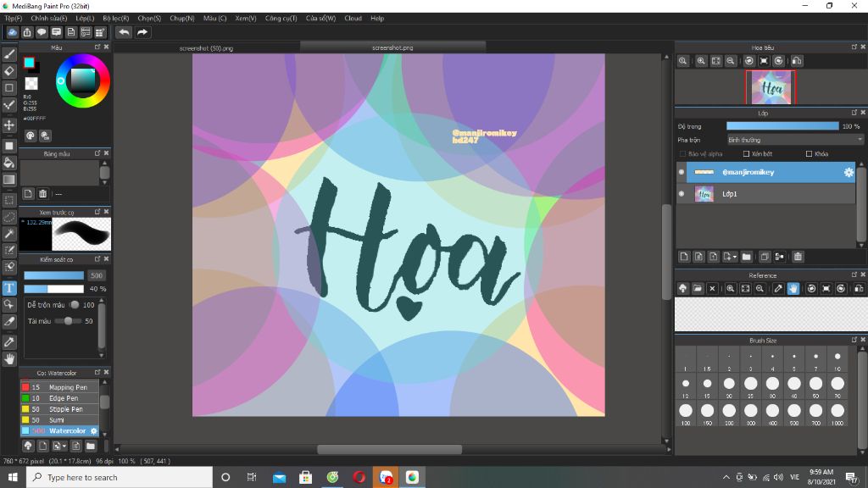This screenshot has height=488, width=868.
Task: Add new folder in layer panel
Action: (747, 257)
